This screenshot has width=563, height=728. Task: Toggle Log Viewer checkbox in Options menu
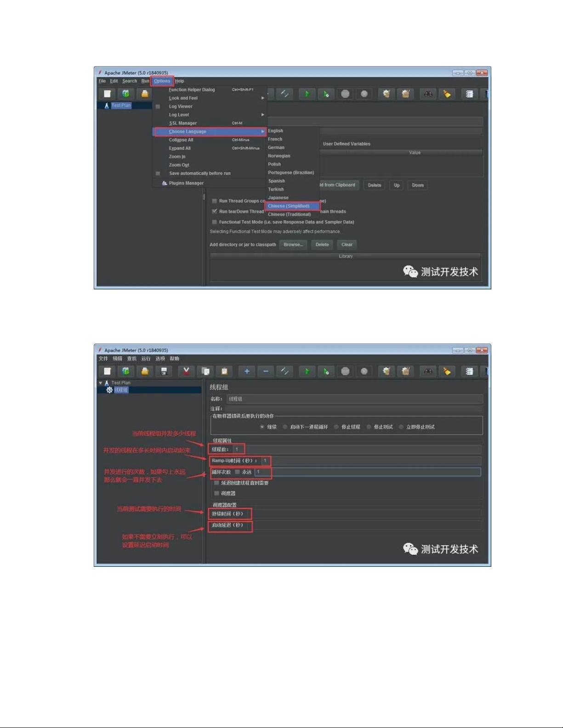click(158, 107)
